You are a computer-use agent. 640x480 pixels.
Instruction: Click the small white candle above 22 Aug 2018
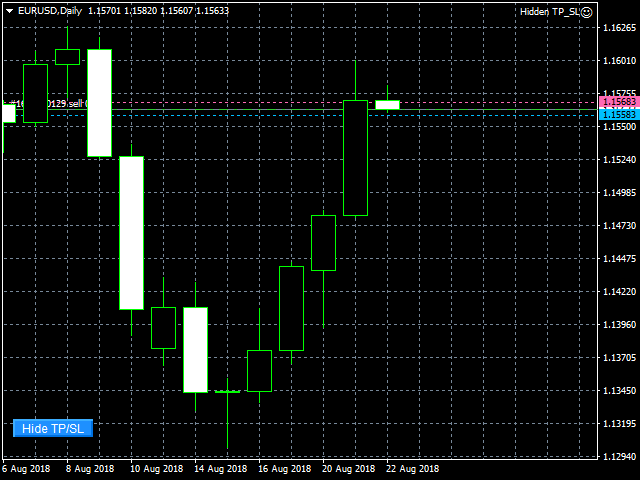[x=387, y=105]
